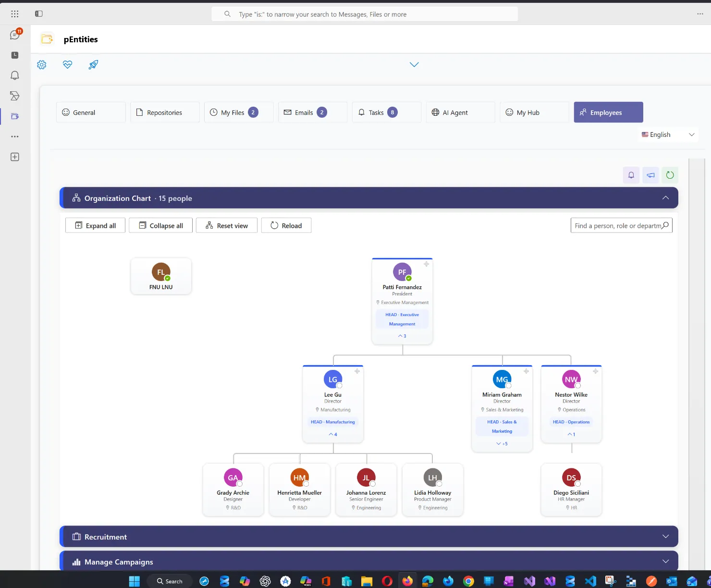711x588 pixels.
Task: Expand Miriam Graham's 5 direct reports
Action: pyautogui.click(x=502, y=444)
